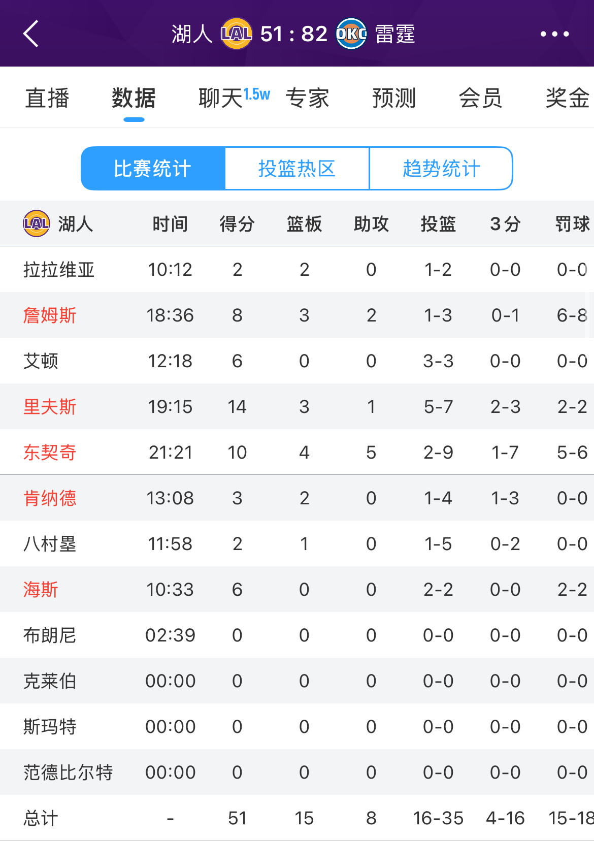Switch to the 趋势统计 statistics view

[x=441, y=168]
